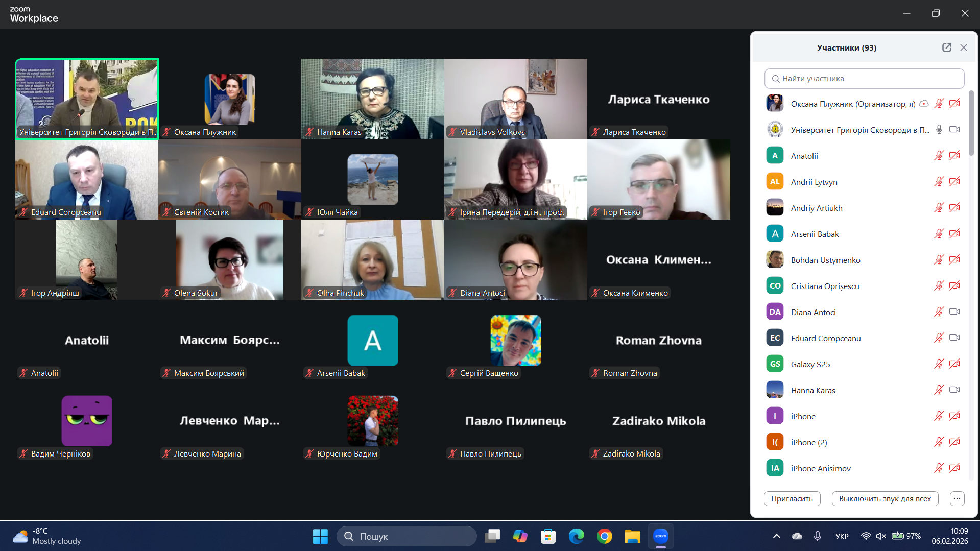Close the participants panel
This screenshot has width=980, height=551.
click(x=964, y=47)
